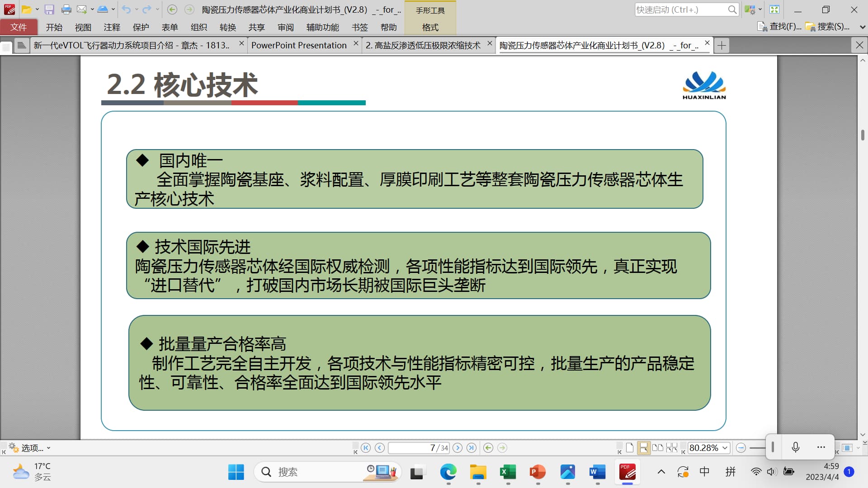The width and height of the screenshot is (868, 488).
Task: Toggle two-page facing view mode
Action: (x=658, y=448)
